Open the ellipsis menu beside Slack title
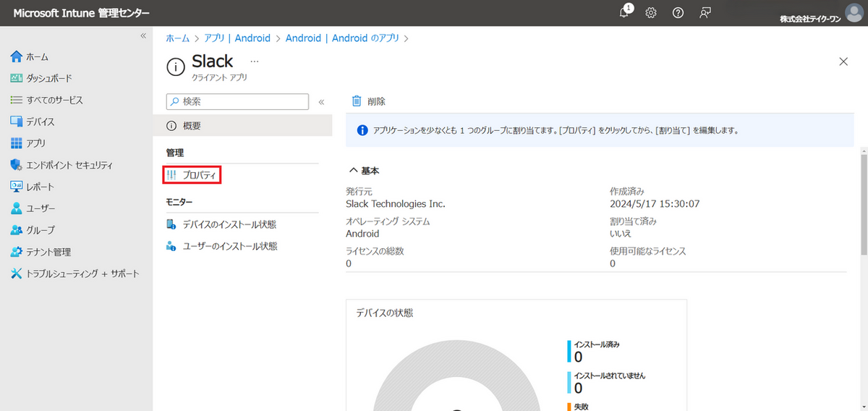 254,62
